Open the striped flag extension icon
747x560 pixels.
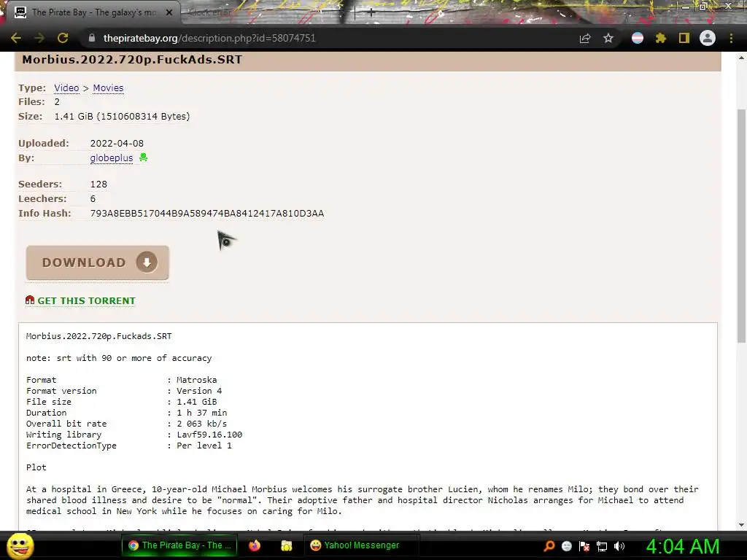pos(638,38)
